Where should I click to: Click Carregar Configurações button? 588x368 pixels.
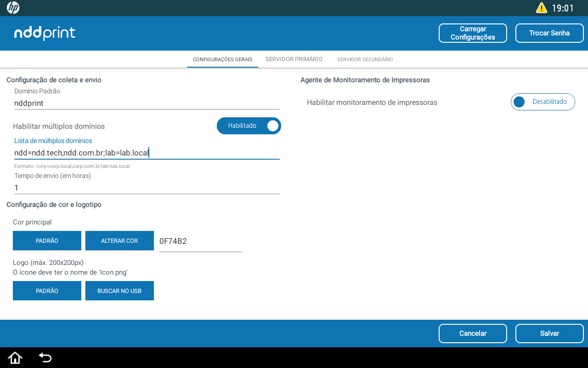pos(473,33)
